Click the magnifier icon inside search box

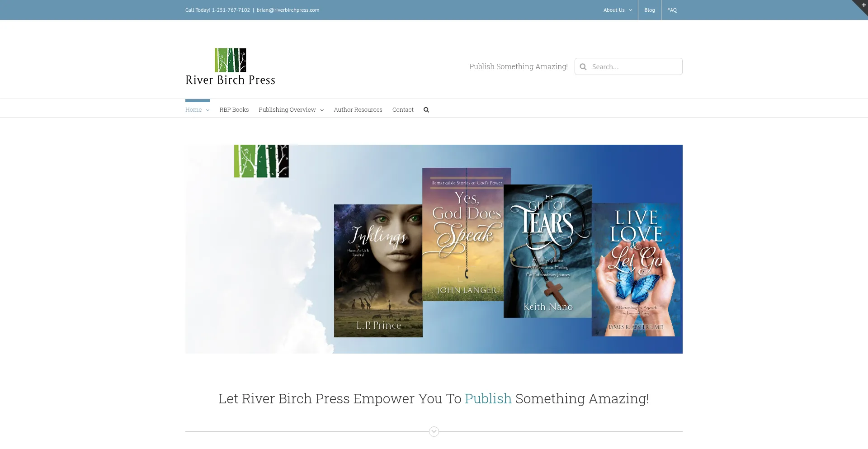[583, 67]
